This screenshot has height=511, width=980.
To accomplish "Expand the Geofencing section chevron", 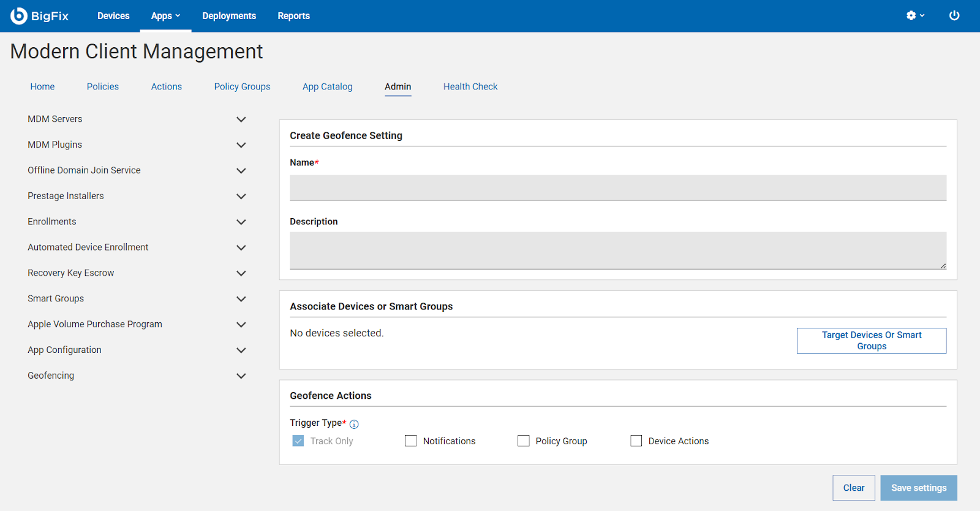I will tap(241, 376).
